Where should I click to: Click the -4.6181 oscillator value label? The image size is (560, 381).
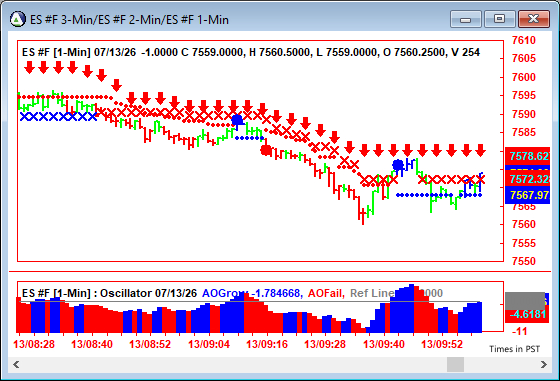coord(527,314)
